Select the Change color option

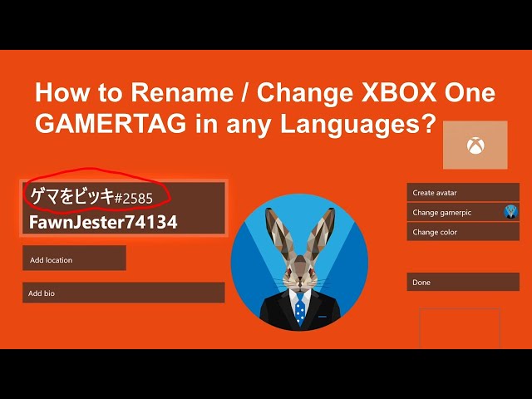click(x=463, y=232)
